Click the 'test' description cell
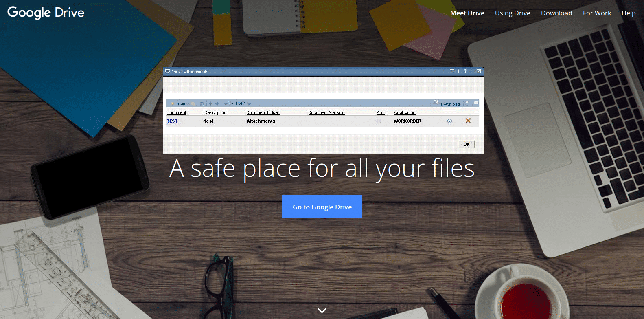The image size is (644, 319). point(209,121)
